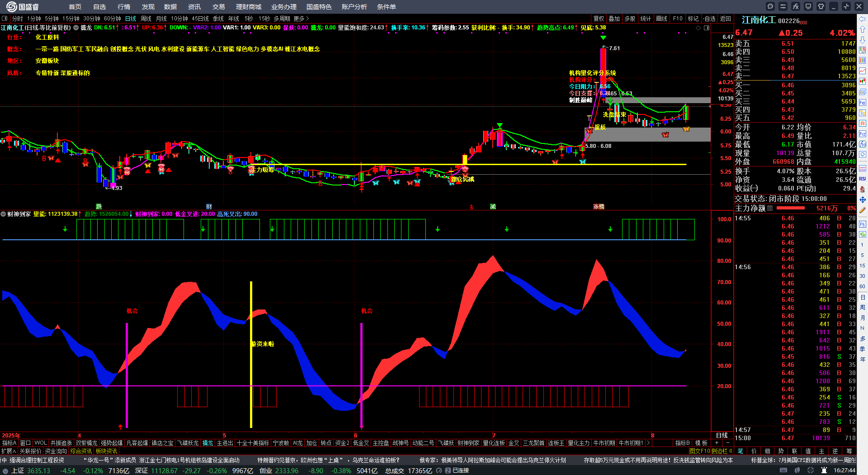Screen dimensions: 868x475
Task: Click the − zoom out chart button
Action: pyautogui.click(x=728, y=443)
